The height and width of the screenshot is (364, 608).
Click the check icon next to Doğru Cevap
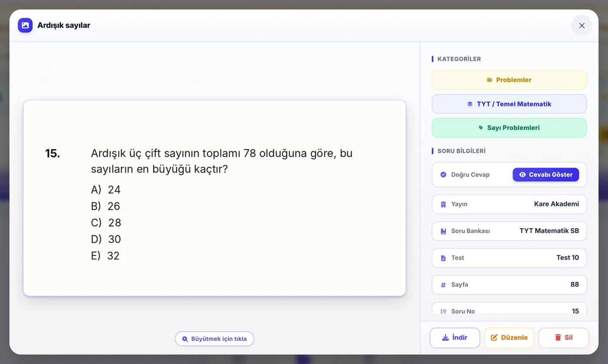[x=443, y=175]
